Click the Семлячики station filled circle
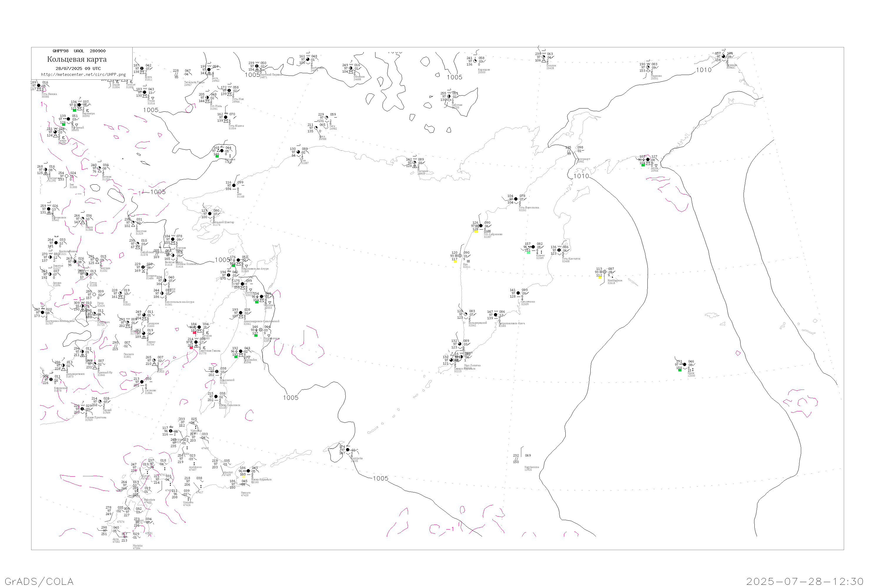This screenshot has width=882, height=588. (x=518, y=293)
